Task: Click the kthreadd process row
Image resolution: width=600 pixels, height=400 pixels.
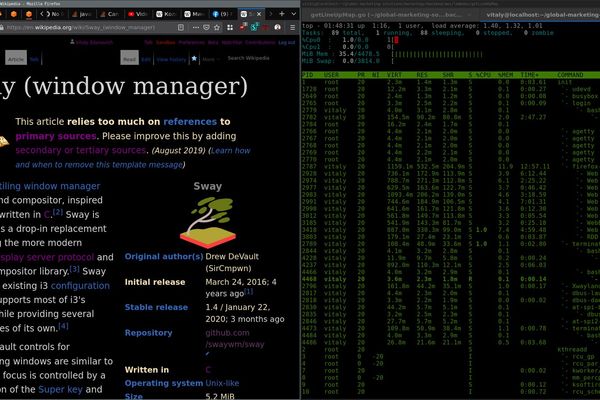Action: [x=451, y=349]
